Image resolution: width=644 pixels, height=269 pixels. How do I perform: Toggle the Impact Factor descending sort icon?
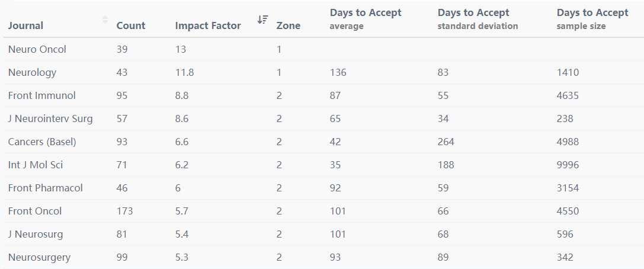[262, 20]
